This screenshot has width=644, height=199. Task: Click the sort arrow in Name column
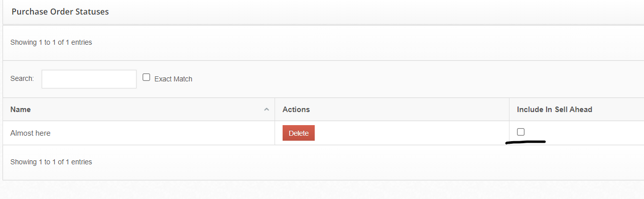click(267, 110)
